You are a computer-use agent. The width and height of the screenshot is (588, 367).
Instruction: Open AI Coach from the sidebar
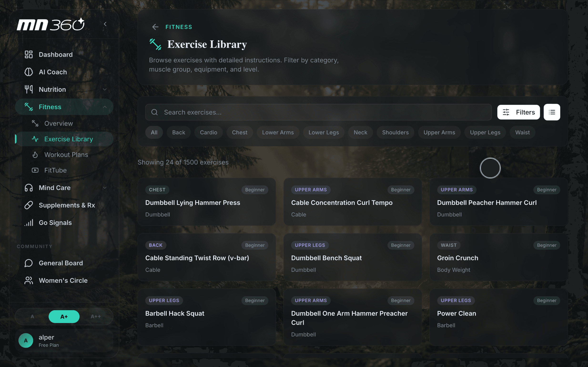(52, 72)
